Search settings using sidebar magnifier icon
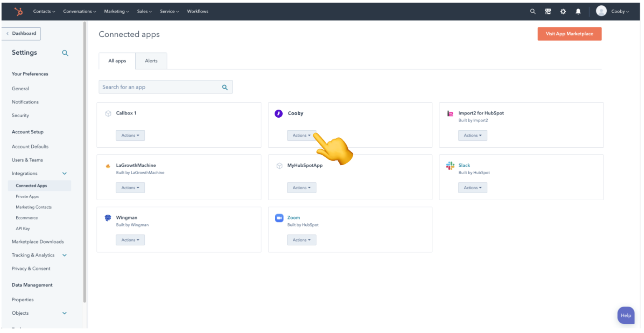Image resolution: width=644 pixels, height=333 pixels. 65,53
